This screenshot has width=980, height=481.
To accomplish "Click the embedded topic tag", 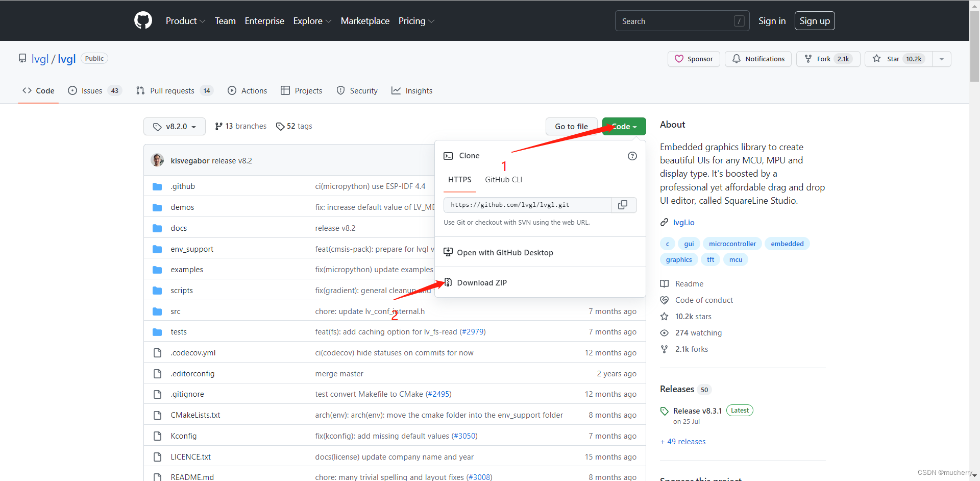I will pos(787,244).
